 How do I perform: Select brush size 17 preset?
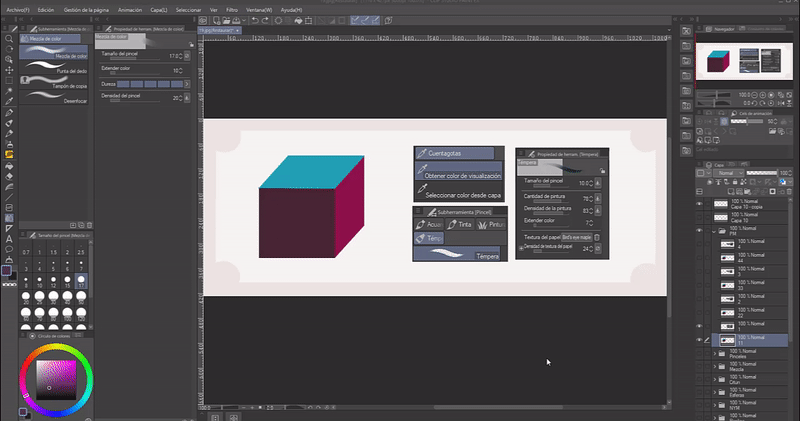click(82, 280)
